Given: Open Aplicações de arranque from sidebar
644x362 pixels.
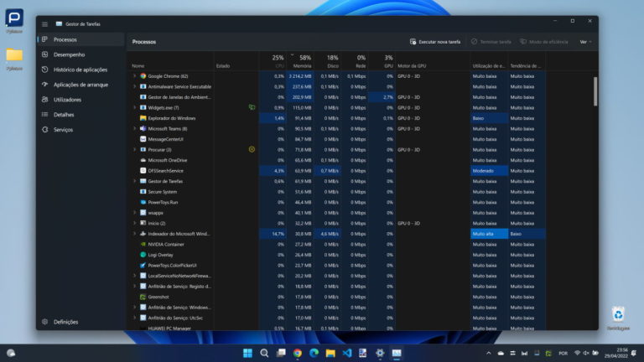Looking at the screenshot, I should click(x=44, y=85).
